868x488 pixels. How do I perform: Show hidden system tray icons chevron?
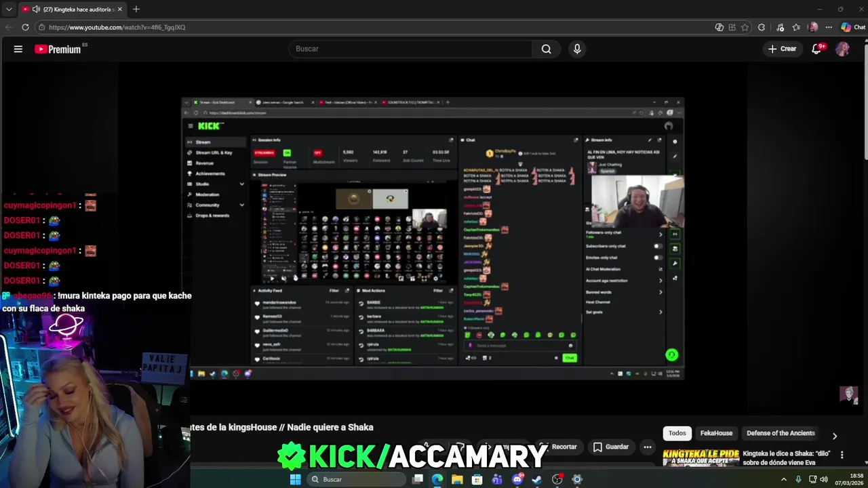[784, 479]
